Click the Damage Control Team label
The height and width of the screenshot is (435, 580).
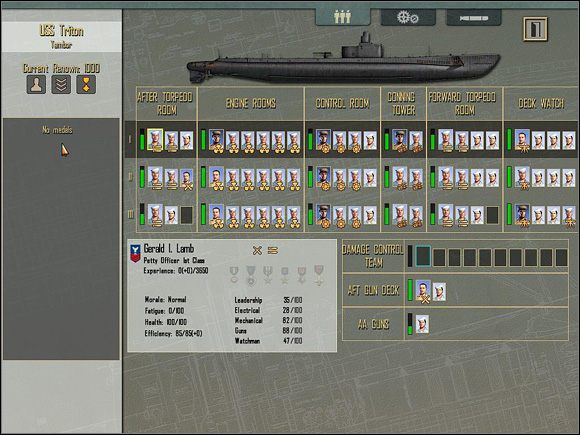(373, 256)
